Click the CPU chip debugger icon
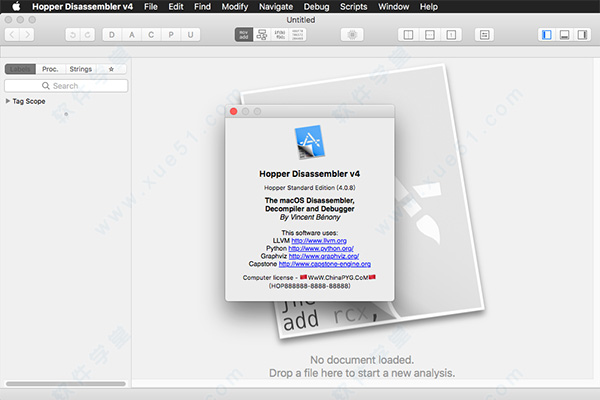 click(x=352, y=35)
